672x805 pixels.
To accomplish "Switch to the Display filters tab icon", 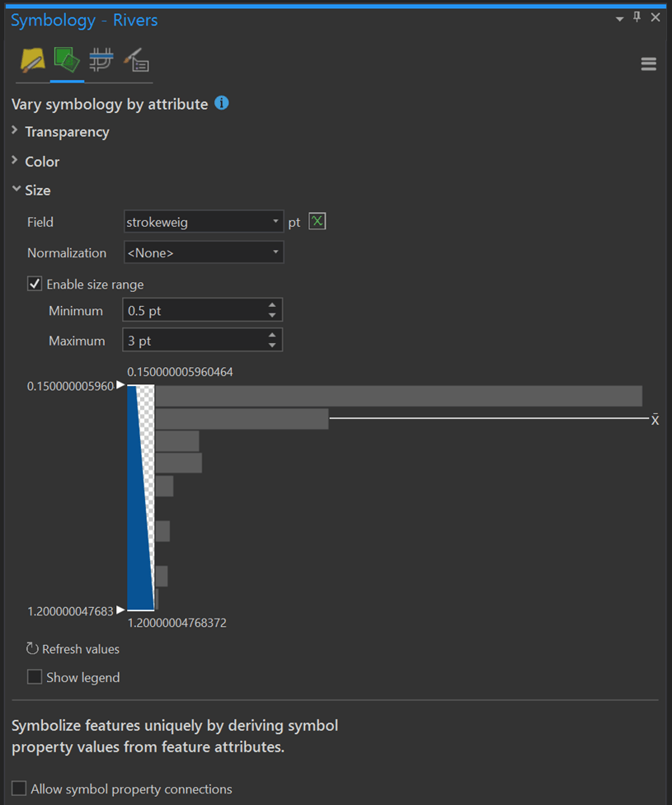I will [x=136, y=60].
